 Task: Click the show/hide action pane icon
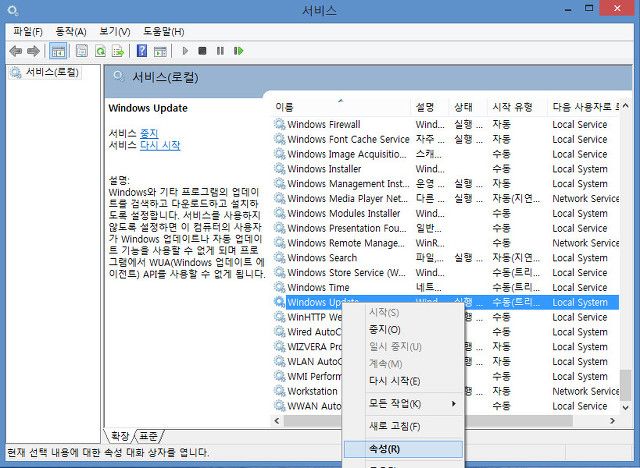160,51
